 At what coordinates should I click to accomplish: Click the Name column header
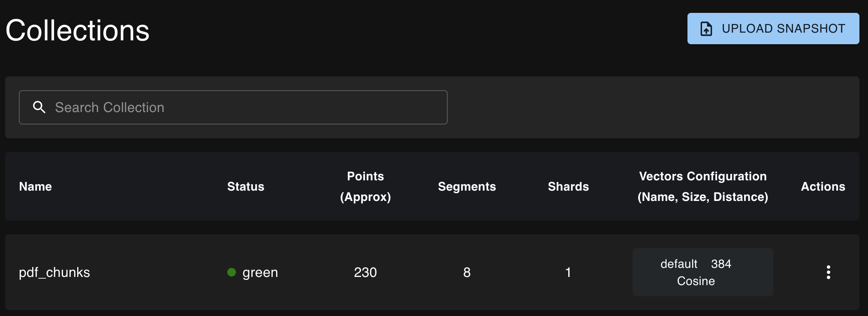(36, 186)
